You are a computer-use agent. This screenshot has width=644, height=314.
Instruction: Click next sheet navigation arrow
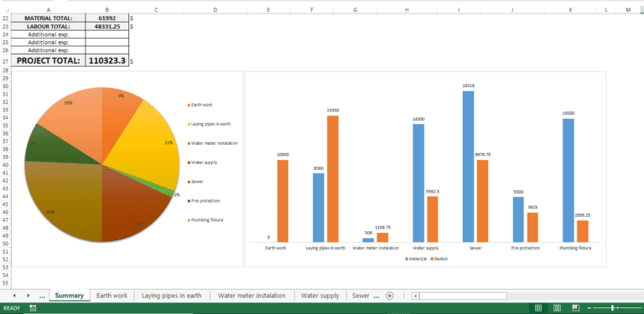(x=29, y=296)
